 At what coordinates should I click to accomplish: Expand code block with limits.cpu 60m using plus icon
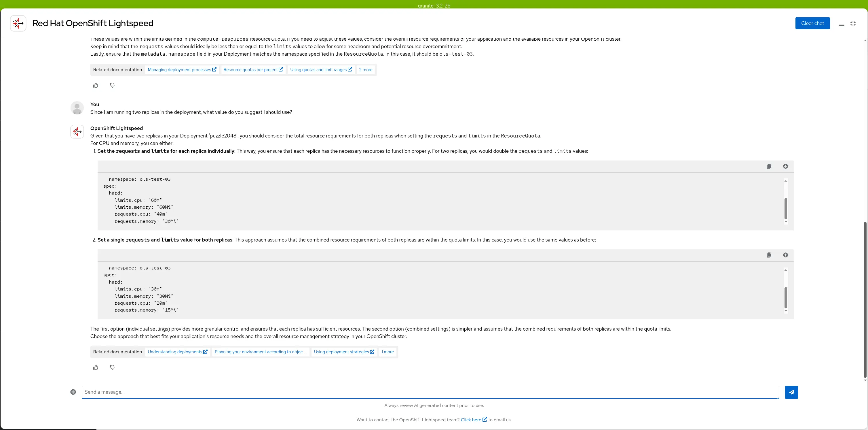coord(785,166)
